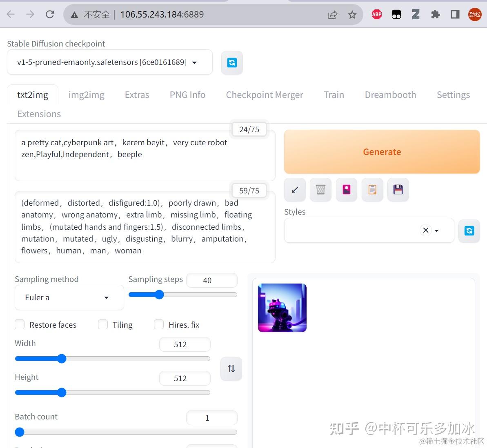Open the Stable Diffusion checkpoint dropdown

coord(109,62)
